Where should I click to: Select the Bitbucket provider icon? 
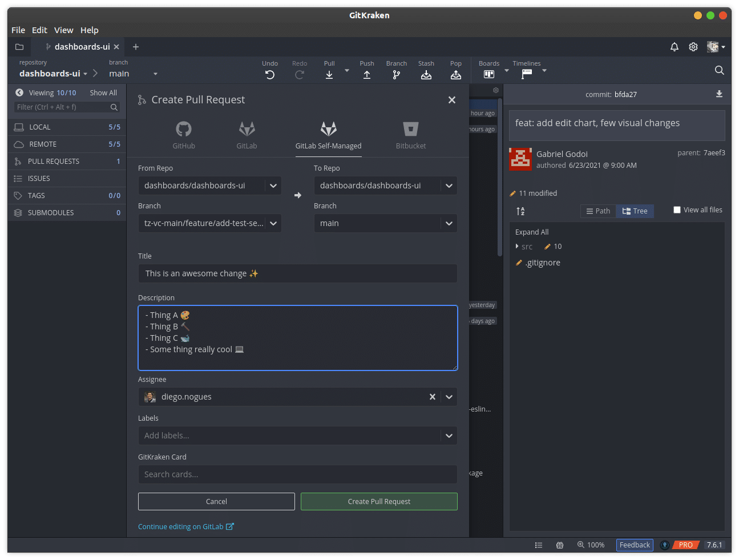pyautogui.click(x=410, y=129)
